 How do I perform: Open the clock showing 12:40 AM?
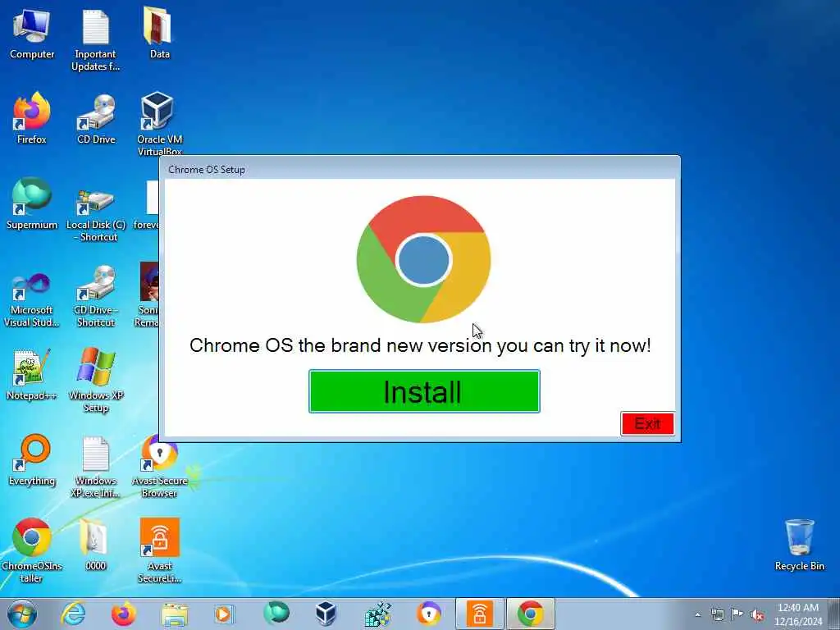click(798, 614)
